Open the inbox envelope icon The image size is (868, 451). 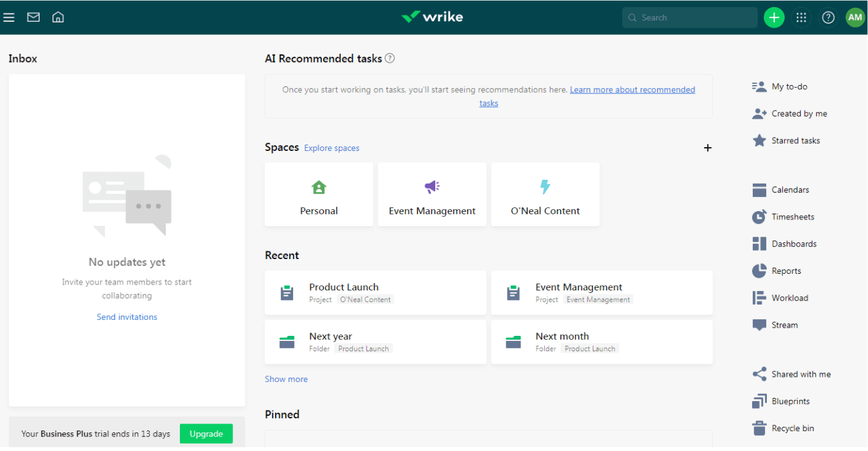(33, 17)
